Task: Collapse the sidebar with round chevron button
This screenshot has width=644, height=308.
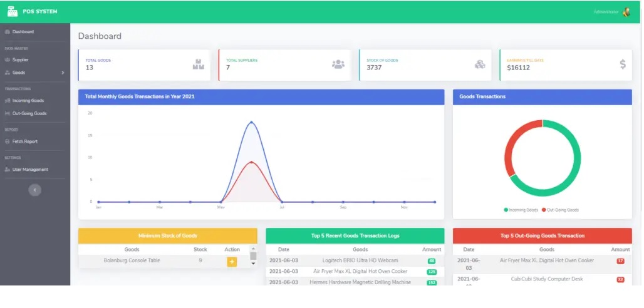Action: (x=35, y=190)
